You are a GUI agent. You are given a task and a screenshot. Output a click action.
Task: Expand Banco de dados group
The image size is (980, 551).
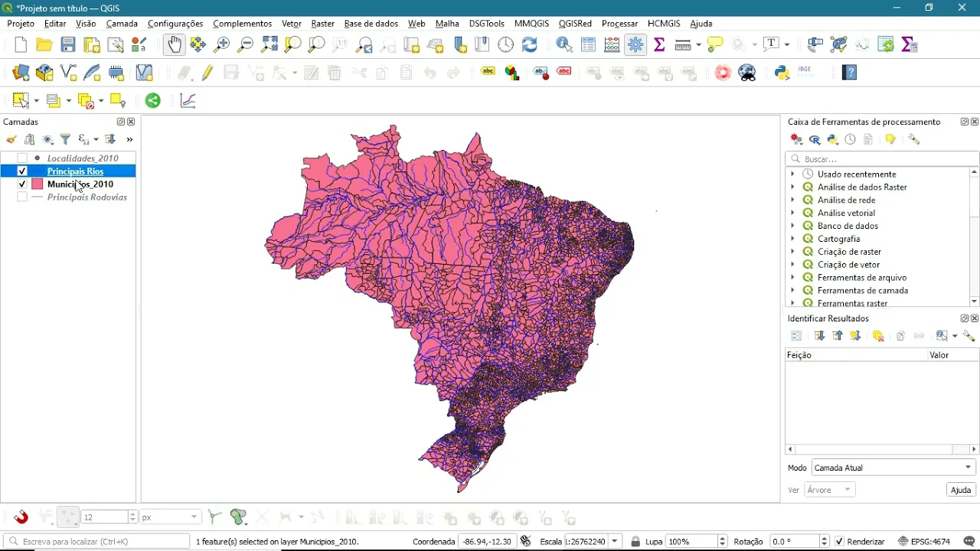point(792,227)
